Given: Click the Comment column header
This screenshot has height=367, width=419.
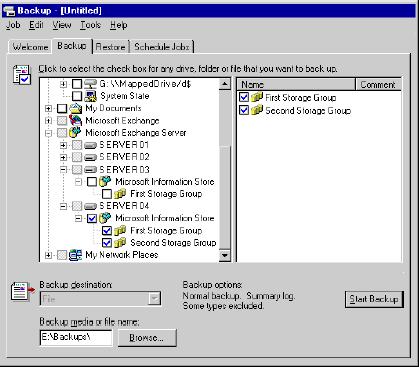Looking at the screenshot, I should [x=378, y=84].
